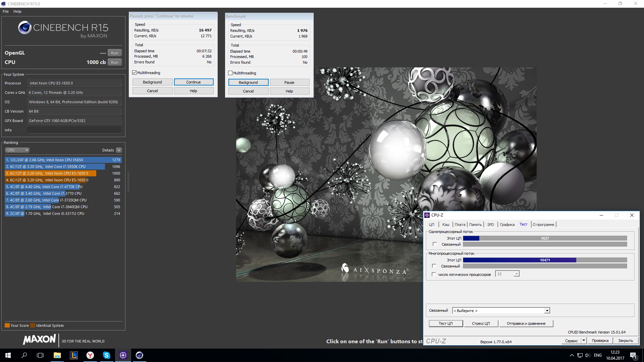Run the Cinebench OpenGL test
The width and height of the screenshot is (644, 362).
pyautogui.click(x=114, y=53)
